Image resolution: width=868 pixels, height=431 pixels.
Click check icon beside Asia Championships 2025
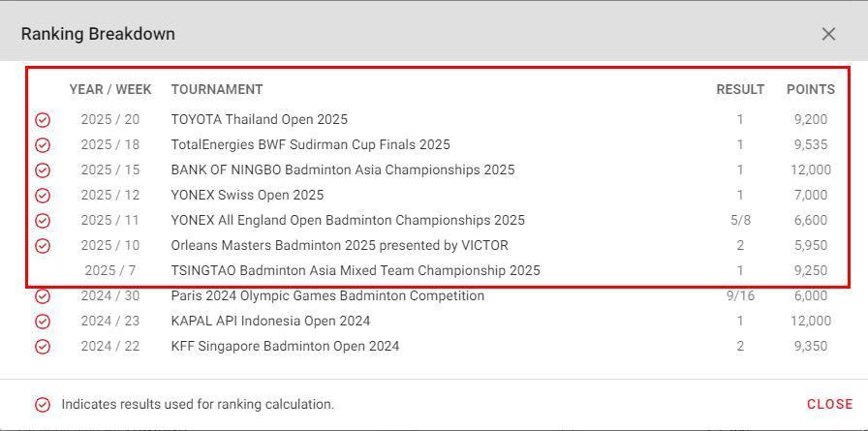[x=43, y=170]
